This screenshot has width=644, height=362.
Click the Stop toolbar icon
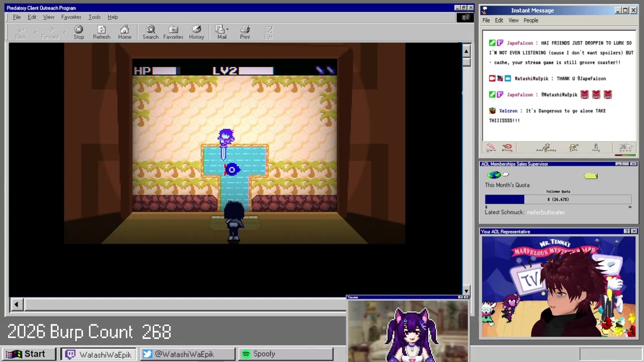(78, 30)
